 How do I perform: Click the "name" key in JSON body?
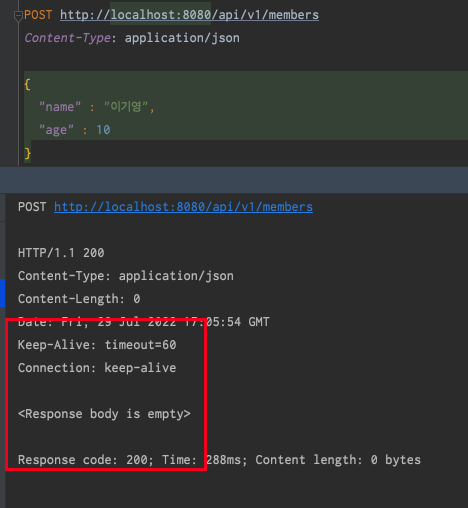pos(60,107)
